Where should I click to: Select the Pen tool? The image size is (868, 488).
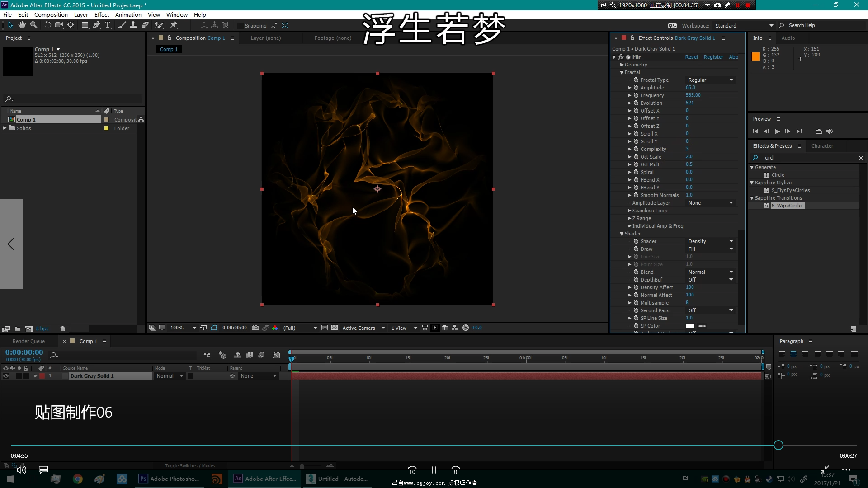pyautogui.click(x=96, y=25)
